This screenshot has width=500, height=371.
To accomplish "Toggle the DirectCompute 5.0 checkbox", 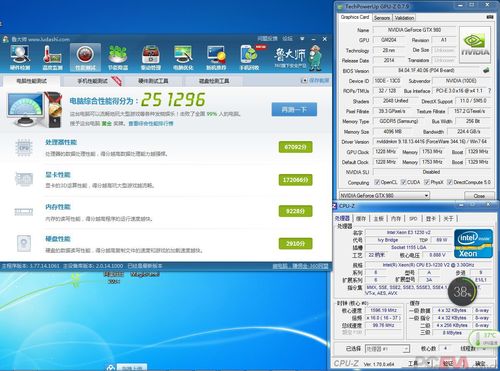I will pyautogui.click(x=450, y=182).
